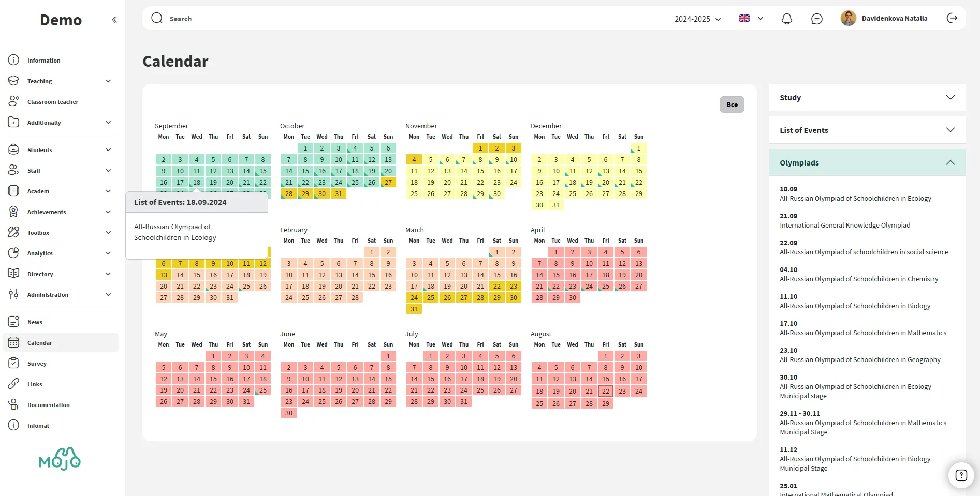Select October 27 yellow-highlighted day

coord(388,183)
